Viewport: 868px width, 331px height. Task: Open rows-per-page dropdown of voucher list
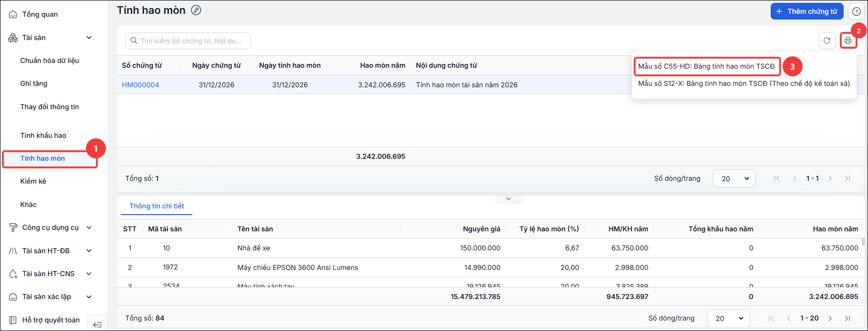(x=734, y=178)
